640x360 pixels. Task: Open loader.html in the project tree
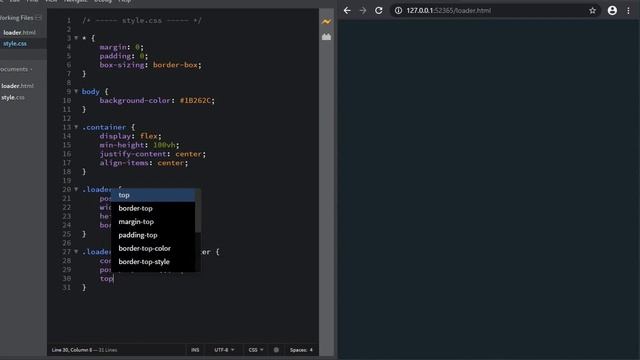pyautogui.click(x=17, y=86)
